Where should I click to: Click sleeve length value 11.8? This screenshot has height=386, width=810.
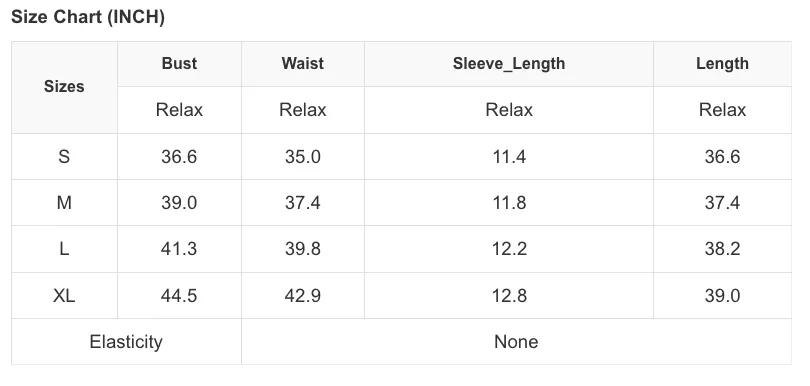click(x=509, y=203)
